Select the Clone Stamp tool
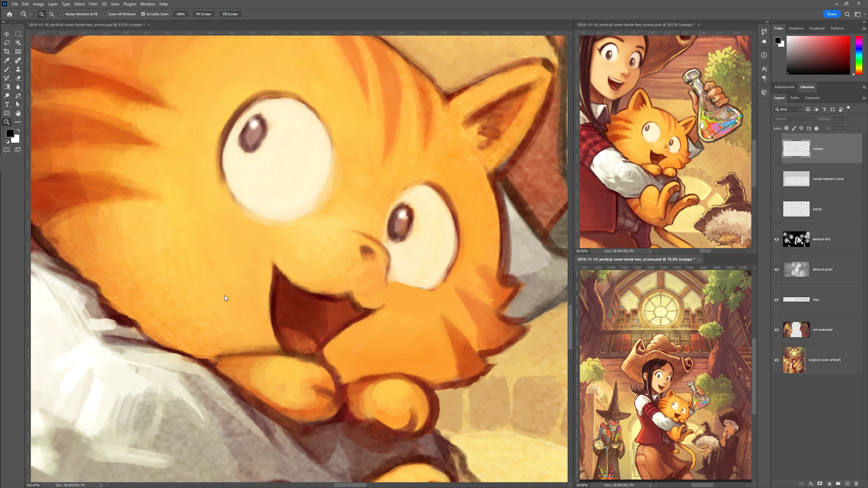Image resolution: width=868 pixels, height=488 pixels. point(18,69)
